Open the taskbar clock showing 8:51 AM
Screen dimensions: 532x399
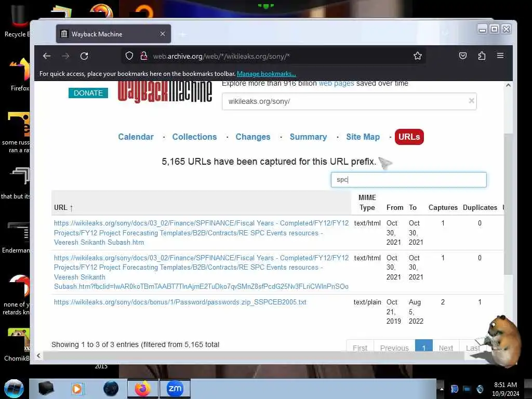[x=506, y=389]
